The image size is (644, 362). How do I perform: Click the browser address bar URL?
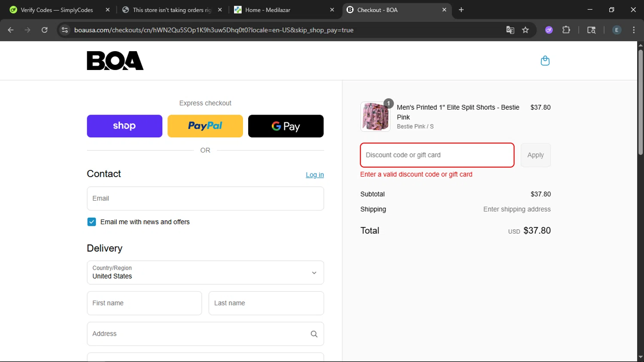click(214, 30)
